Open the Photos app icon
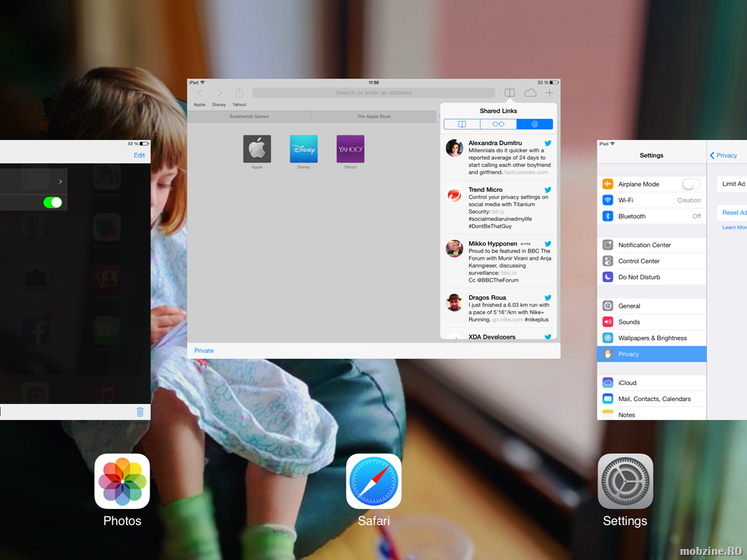Viewport: 747px width, 560px height. click(x=122, y=481)
